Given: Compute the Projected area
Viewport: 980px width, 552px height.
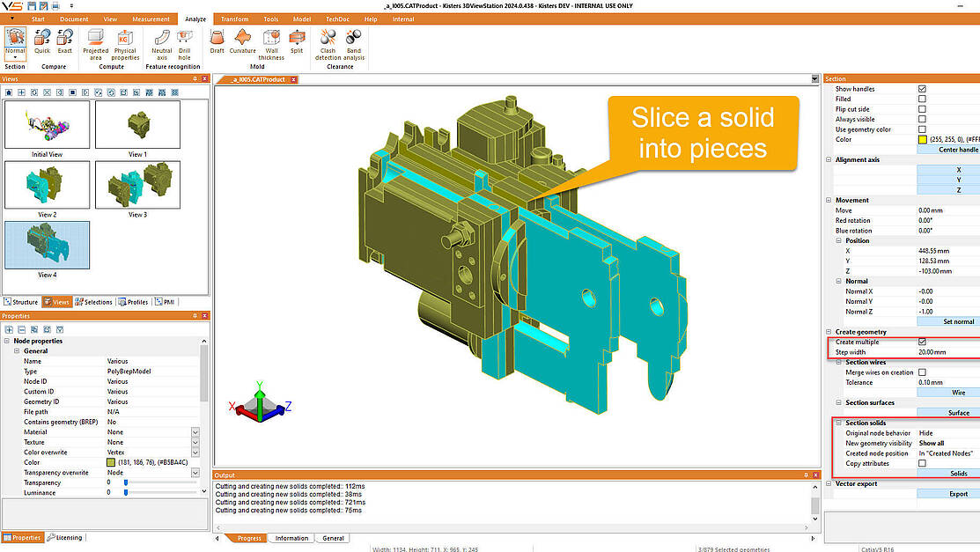Looking at the screenshot, I should tap(95, 44).
